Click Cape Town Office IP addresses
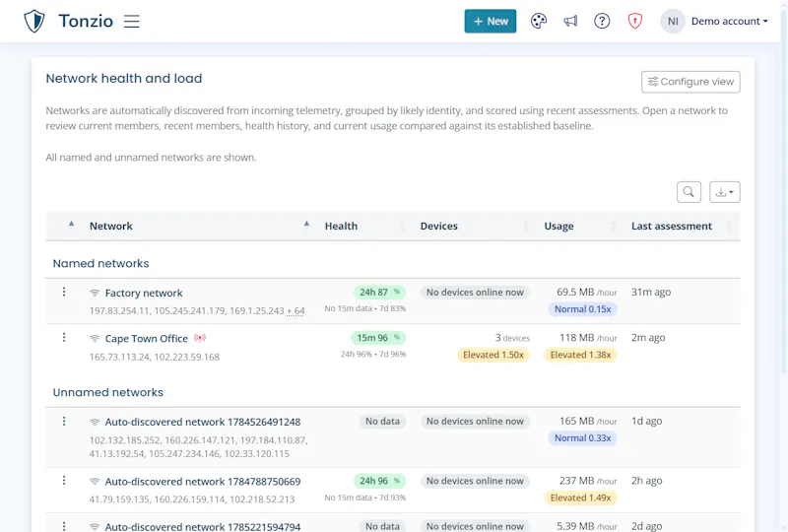 click(155, 357)
